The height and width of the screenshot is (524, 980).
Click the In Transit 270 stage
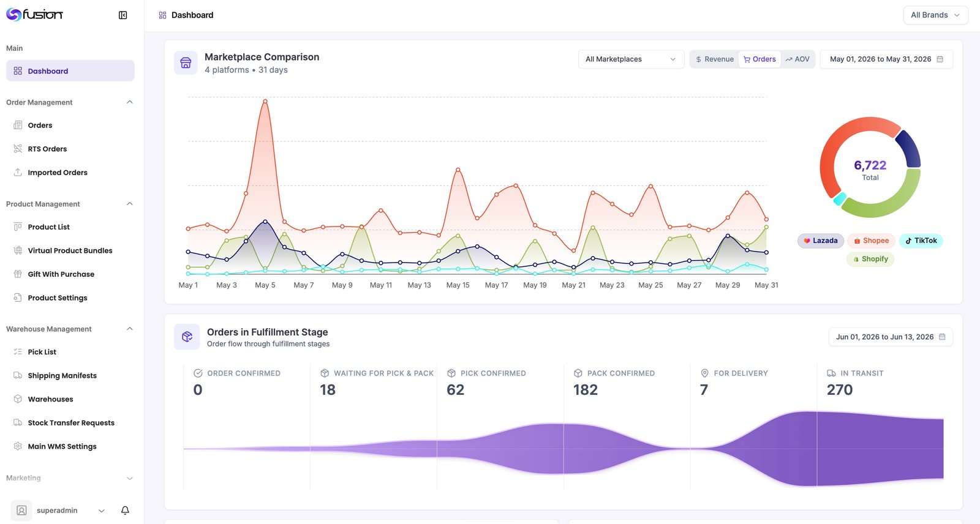880,426
